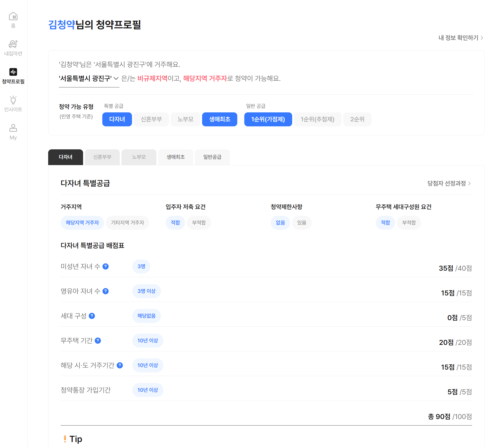504x447 pixels.
Task: Switch to the 신혼부부 tab
Action: point(102,157)
